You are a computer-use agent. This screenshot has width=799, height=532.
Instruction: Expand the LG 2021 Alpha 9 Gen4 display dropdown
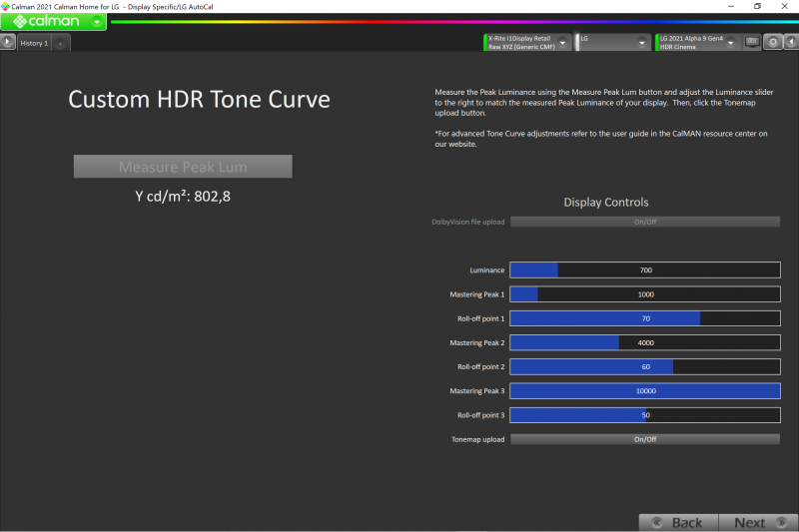tap(730, 43)
